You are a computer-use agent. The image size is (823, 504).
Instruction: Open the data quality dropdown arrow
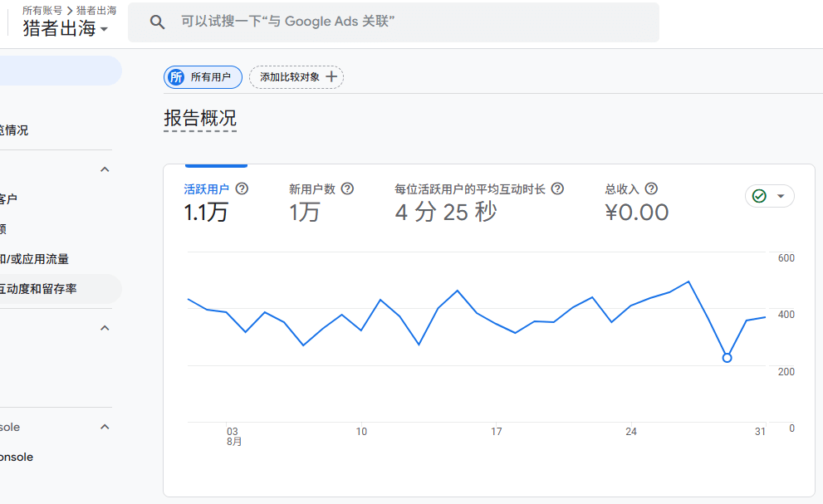[778, 196]
